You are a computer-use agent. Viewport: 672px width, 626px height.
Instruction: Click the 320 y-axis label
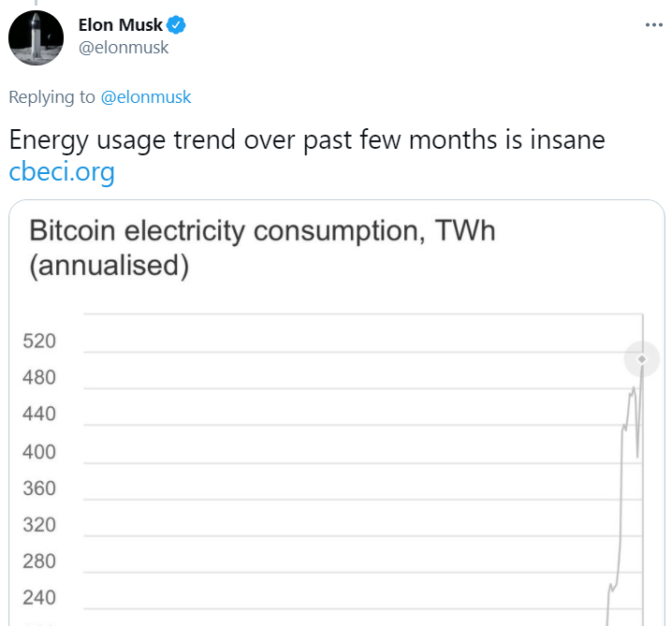click(x=39, y=525)
